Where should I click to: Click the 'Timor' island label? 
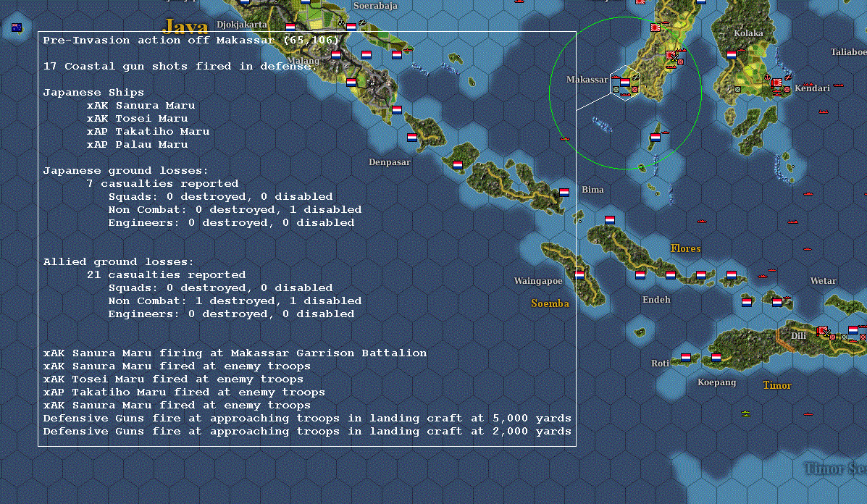point(777,385)
